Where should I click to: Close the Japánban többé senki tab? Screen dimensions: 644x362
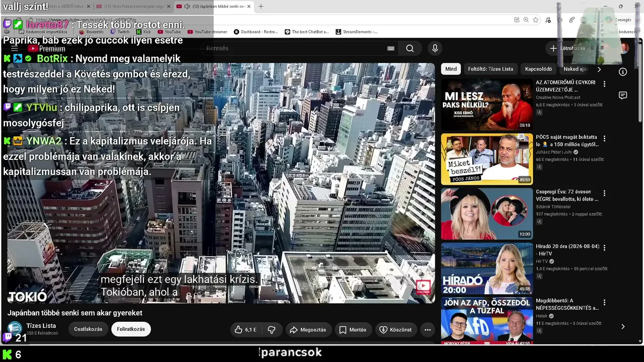click(249, 7)
